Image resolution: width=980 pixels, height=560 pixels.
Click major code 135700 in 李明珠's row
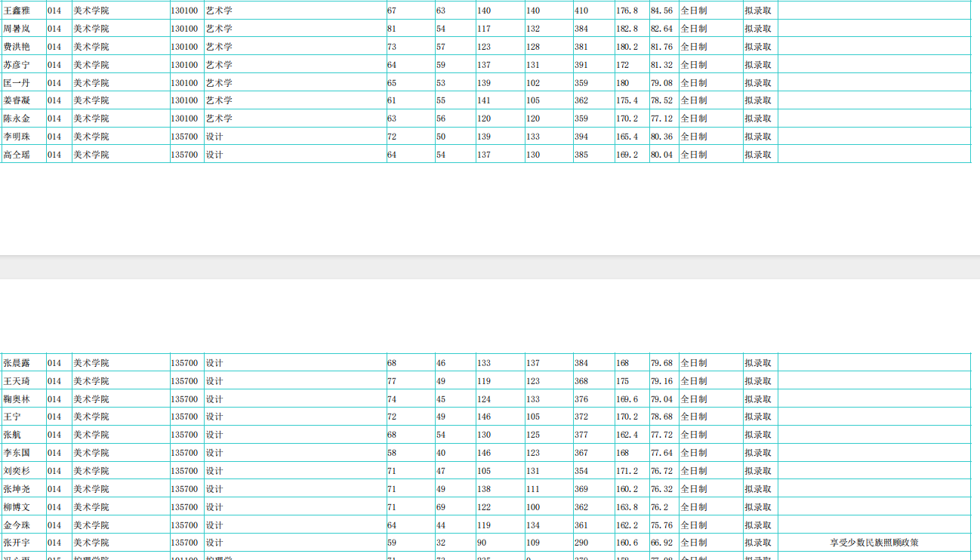[184, 137]
